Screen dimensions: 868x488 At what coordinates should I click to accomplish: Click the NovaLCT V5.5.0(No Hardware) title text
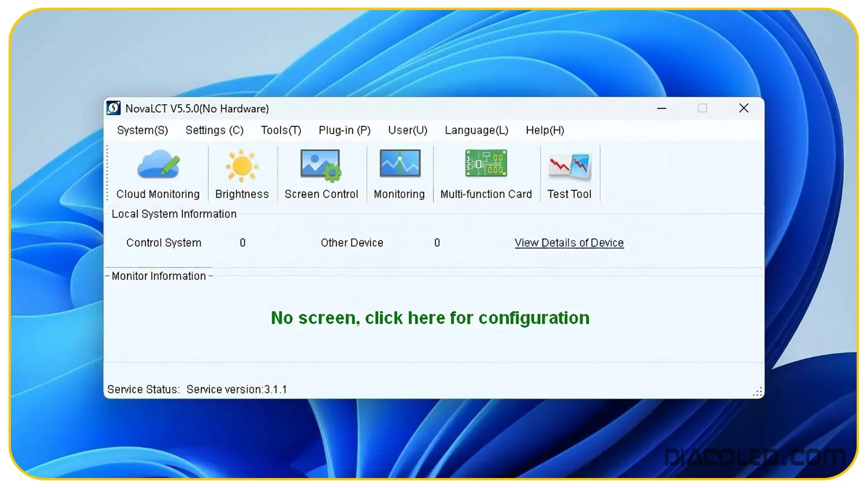click(197, 108)
